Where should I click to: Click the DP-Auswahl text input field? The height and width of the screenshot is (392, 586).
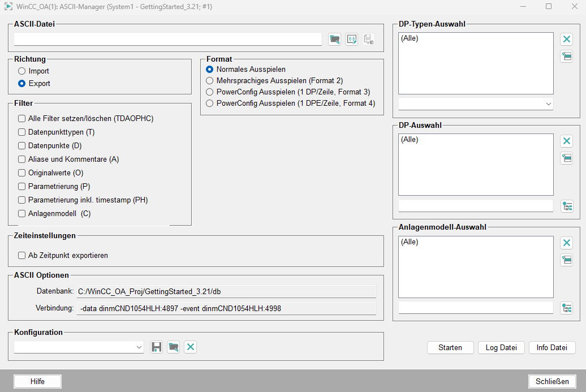(476, 206)
